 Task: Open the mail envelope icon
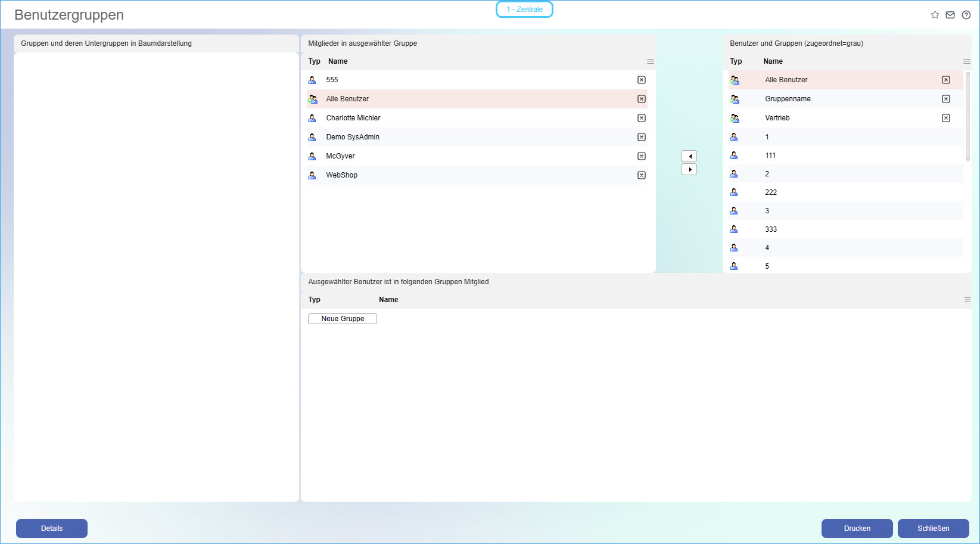pos(950,15)
